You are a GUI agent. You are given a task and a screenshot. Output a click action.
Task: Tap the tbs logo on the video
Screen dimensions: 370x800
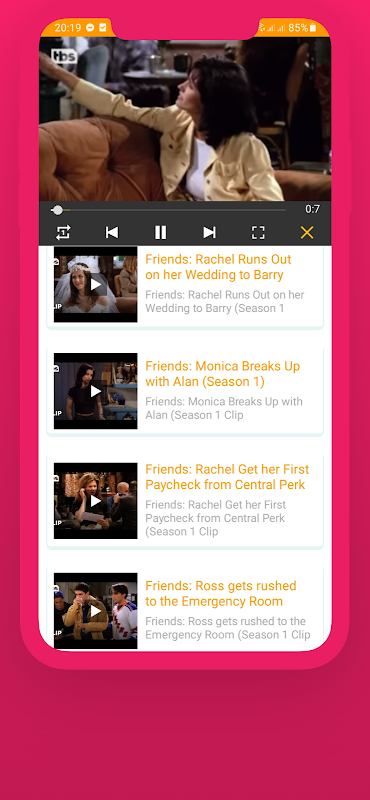point(64,56)
